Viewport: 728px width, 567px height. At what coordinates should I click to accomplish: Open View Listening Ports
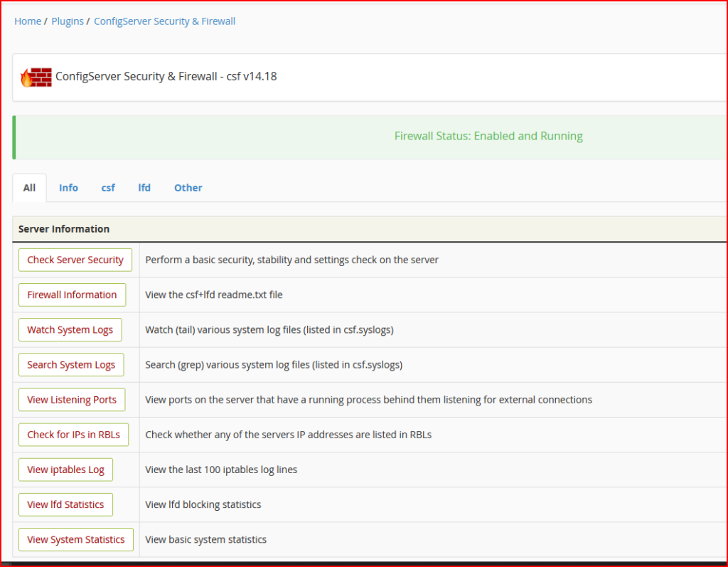click(x=72, y=400)
